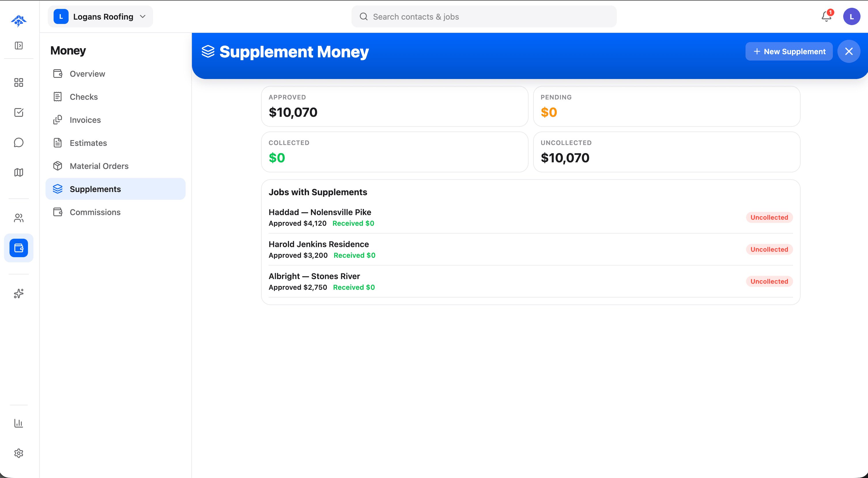Click Uncollected badge on Albright row
The image size is (868, 478).
(769, 281)
